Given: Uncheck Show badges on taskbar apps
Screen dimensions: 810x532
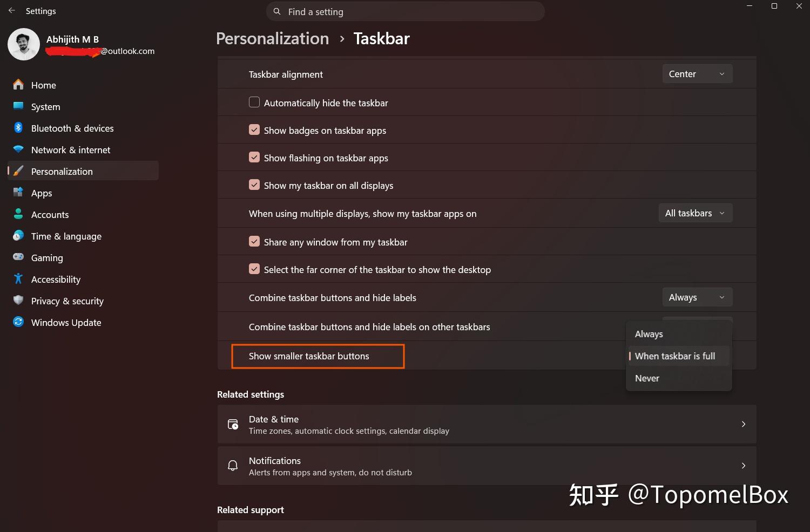Looking at the screenshot, I should click(x=254, y=129).
